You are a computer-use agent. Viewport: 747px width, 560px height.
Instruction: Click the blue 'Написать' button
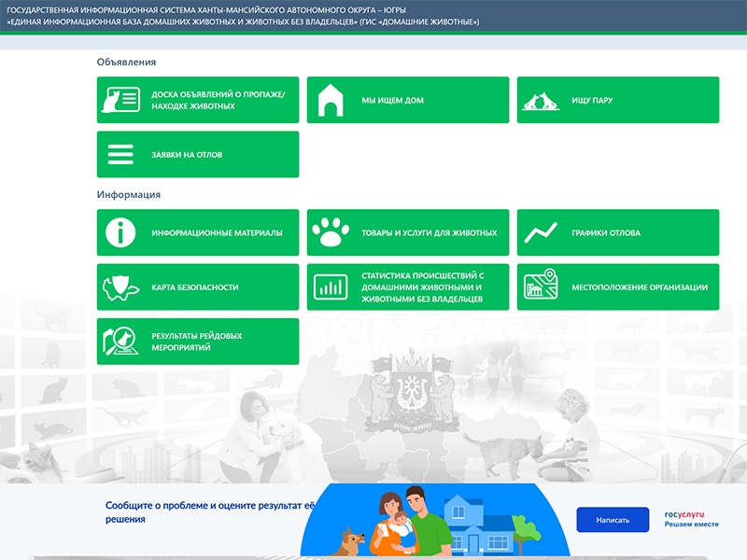tap(613, 520)
